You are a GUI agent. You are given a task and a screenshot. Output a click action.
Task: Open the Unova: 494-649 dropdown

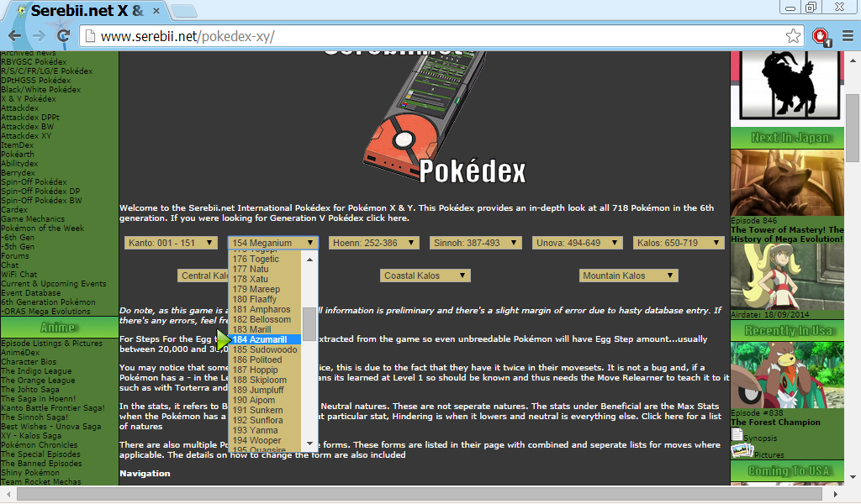coord(577,243)
